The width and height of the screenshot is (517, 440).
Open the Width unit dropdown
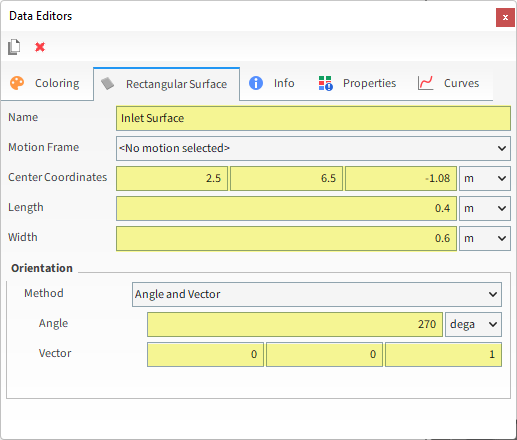485,238
